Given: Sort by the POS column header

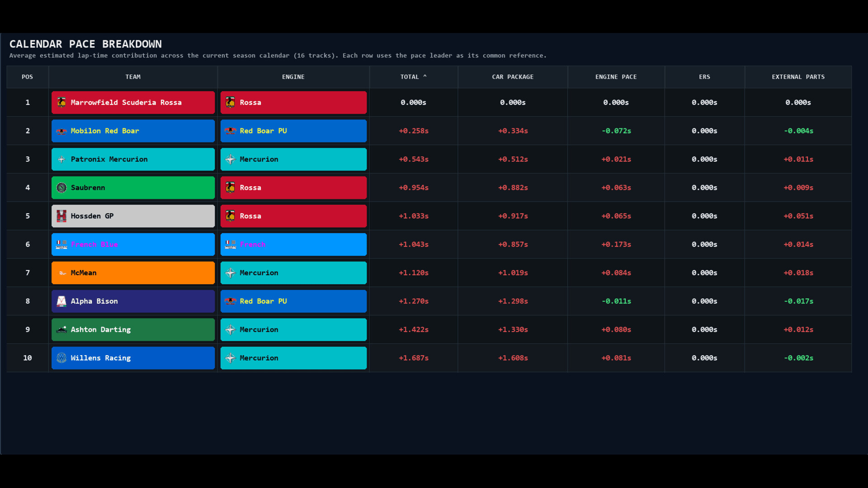Looking at the screenshot, I should pyautogui.click(x=28, y=77).
